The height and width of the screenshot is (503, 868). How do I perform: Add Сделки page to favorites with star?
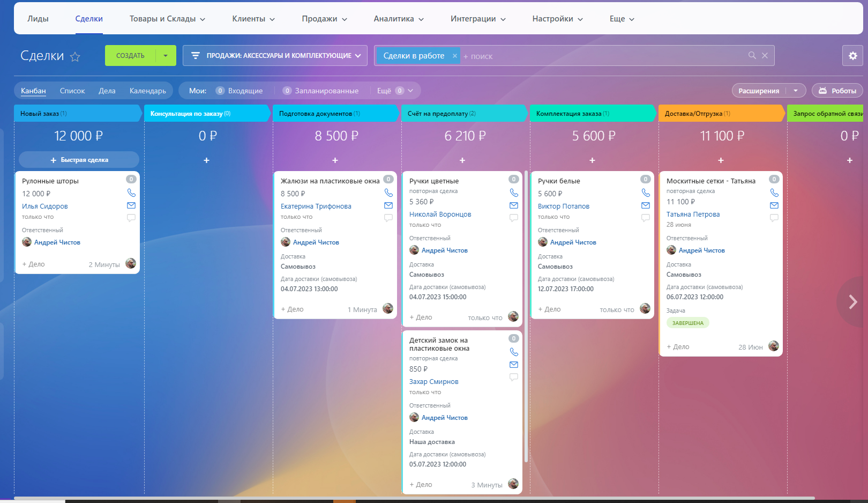(75, 56)
